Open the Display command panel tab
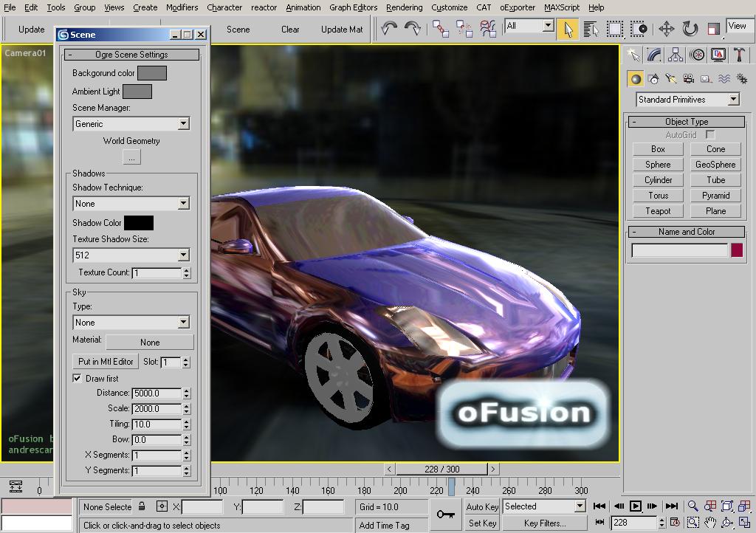The width and height of the screenshot is (756, 533). [718, 55]
